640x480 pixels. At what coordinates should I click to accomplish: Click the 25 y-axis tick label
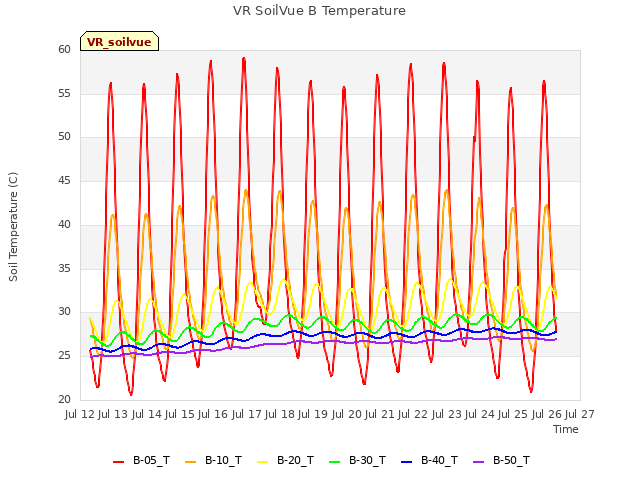tap(64, 356)
